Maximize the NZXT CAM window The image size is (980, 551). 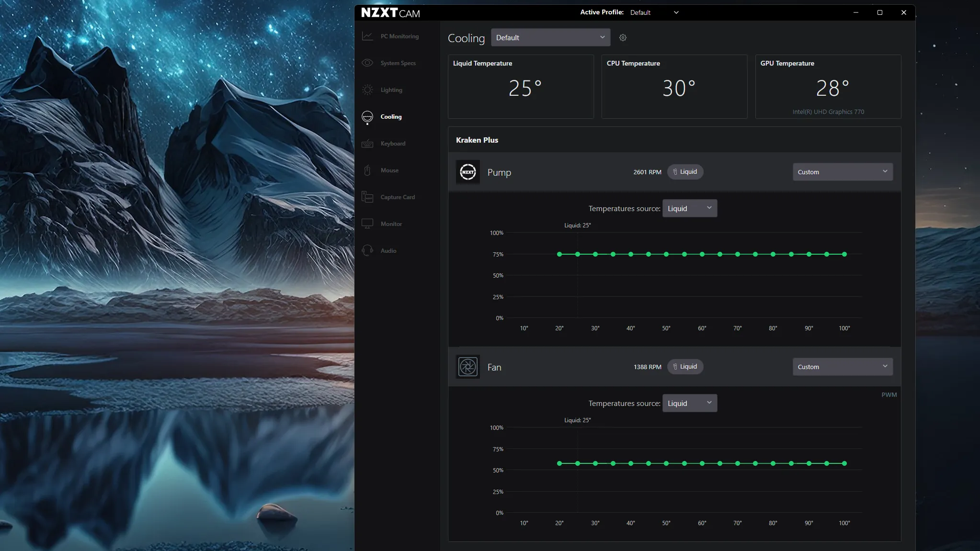pos(879,12)
